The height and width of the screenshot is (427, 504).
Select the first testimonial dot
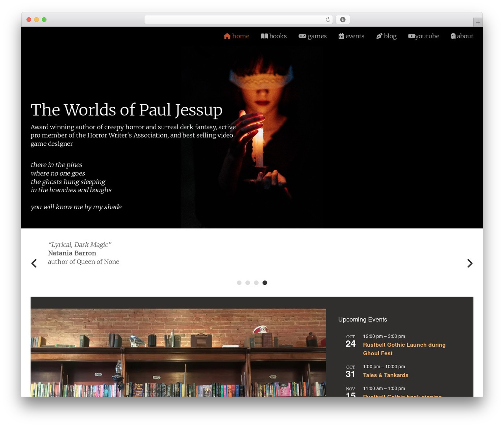[x=239, y=283]
